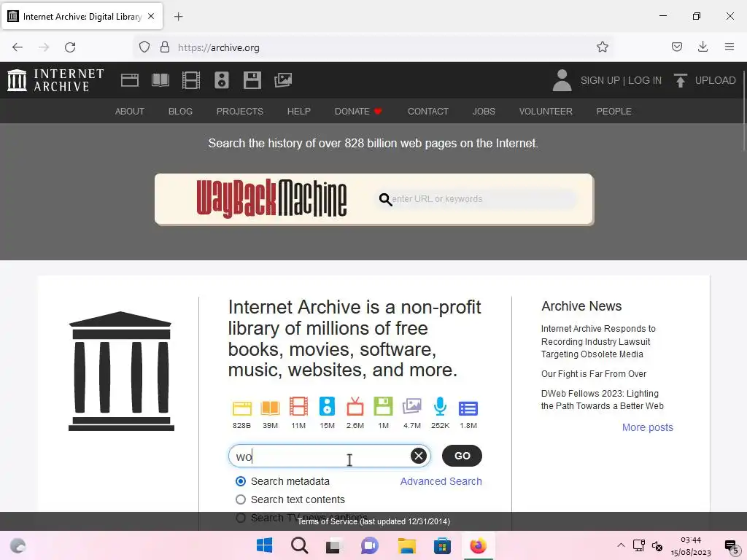This screenshot has height=560, width=747.
Task: Clear the search box with the X button
Action: (418, 456)
